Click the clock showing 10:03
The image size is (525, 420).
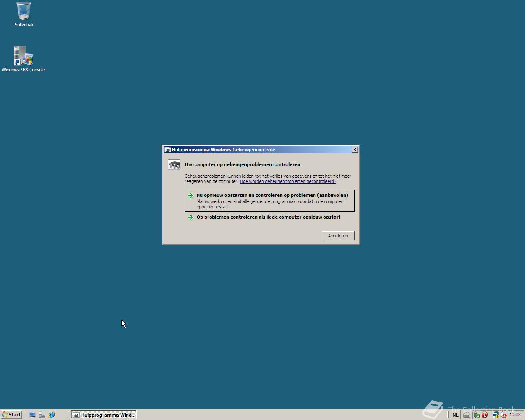coord(515,415)
